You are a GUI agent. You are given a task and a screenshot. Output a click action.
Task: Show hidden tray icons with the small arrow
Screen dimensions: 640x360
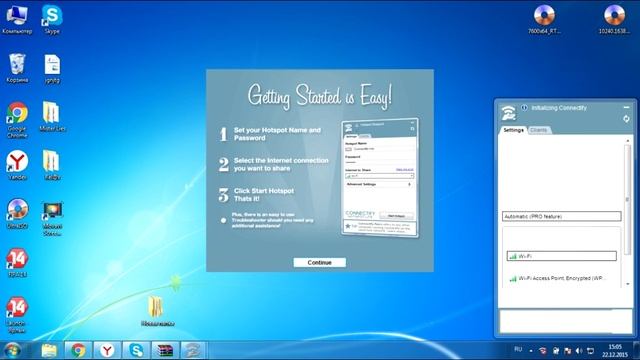coord(531,351)
